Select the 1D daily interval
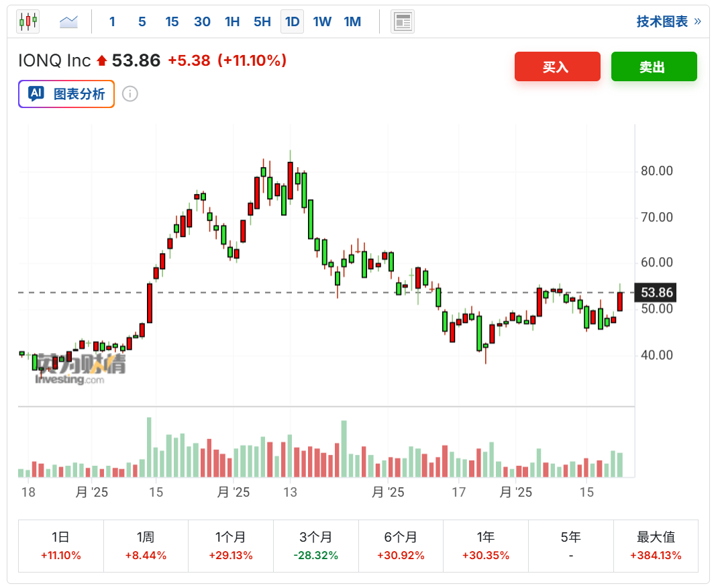 292,21
